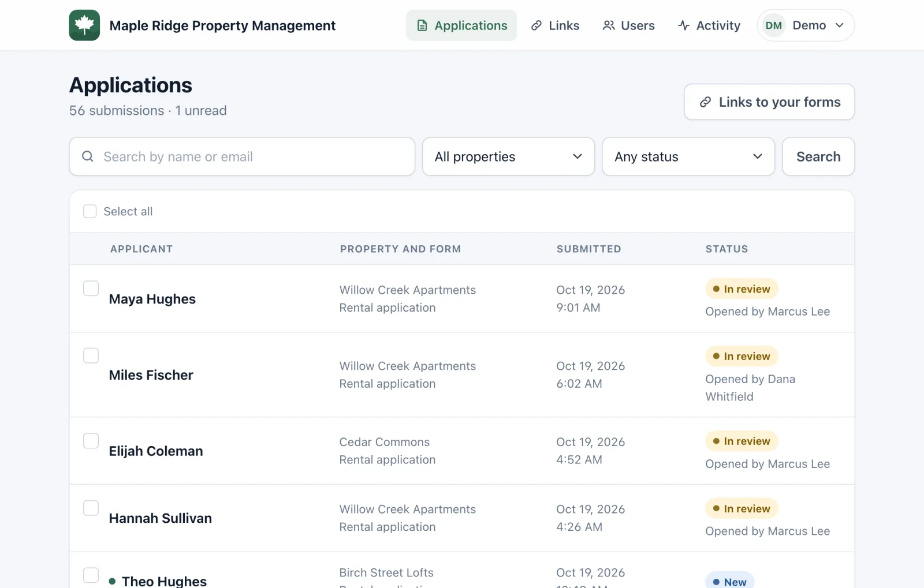Viewport: 924px width, 588px height.
Task: Click the PROPERTY AND FORM column header
Action: coord(400,249)
